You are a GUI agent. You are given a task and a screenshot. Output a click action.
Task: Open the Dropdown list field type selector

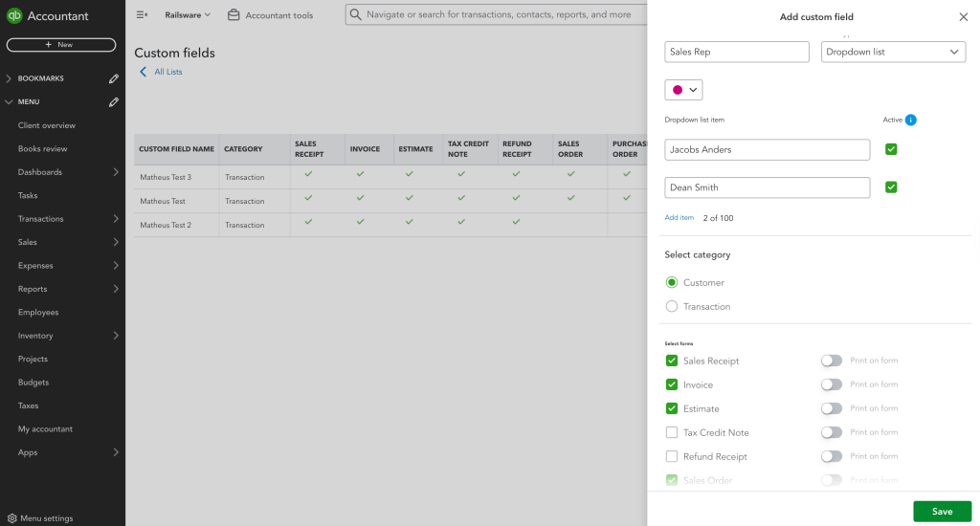click(893, 52)
